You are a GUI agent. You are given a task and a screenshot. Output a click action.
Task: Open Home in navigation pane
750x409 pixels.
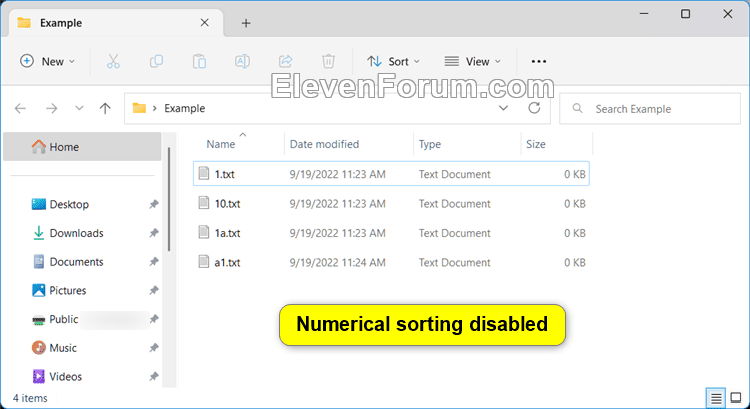(82, 147)
